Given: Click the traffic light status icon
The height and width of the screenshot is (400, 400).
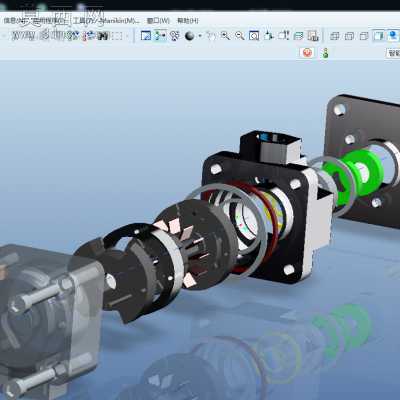Looking at the screenshot, I should point(325,53).
